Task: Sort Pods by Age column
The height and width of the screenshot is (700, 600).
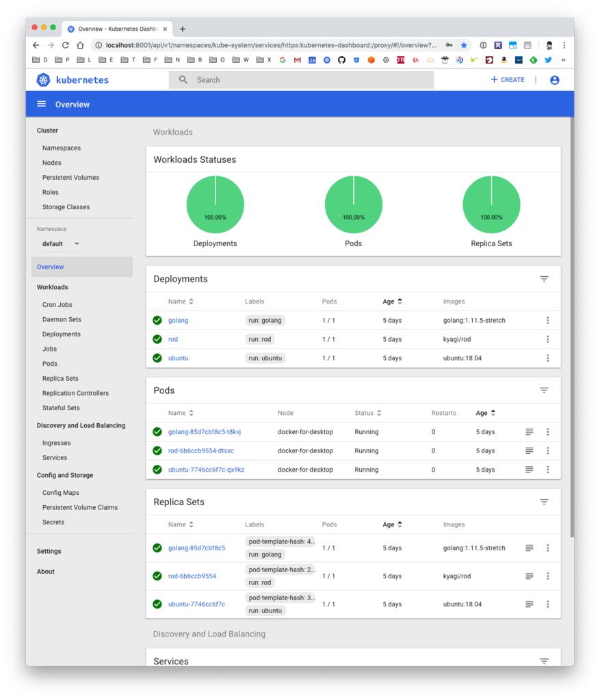Action: [486, 413]
